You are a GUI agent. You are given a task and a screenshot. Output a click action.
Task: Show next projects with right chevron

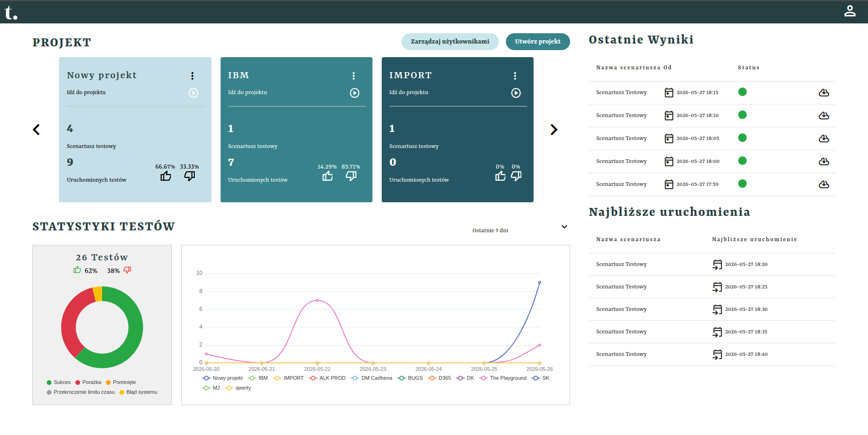click(x=554, y=130)
